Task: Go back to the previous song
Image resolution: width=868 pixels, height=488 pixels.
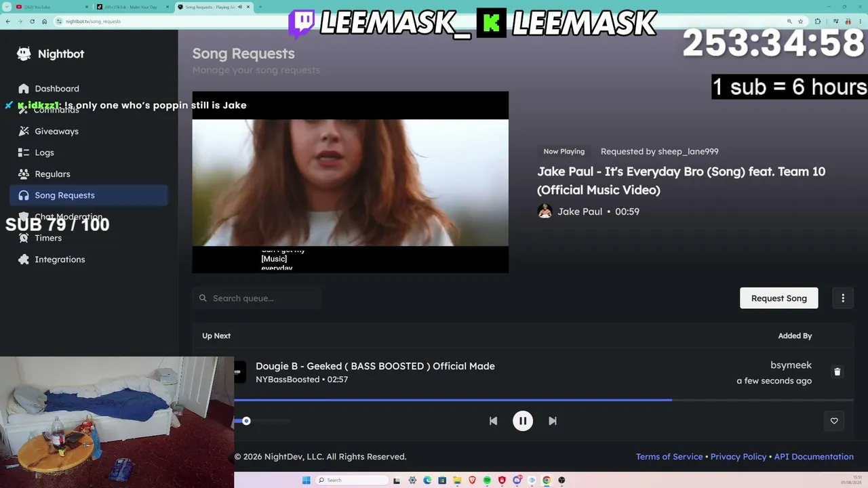Action: point(493,421)
